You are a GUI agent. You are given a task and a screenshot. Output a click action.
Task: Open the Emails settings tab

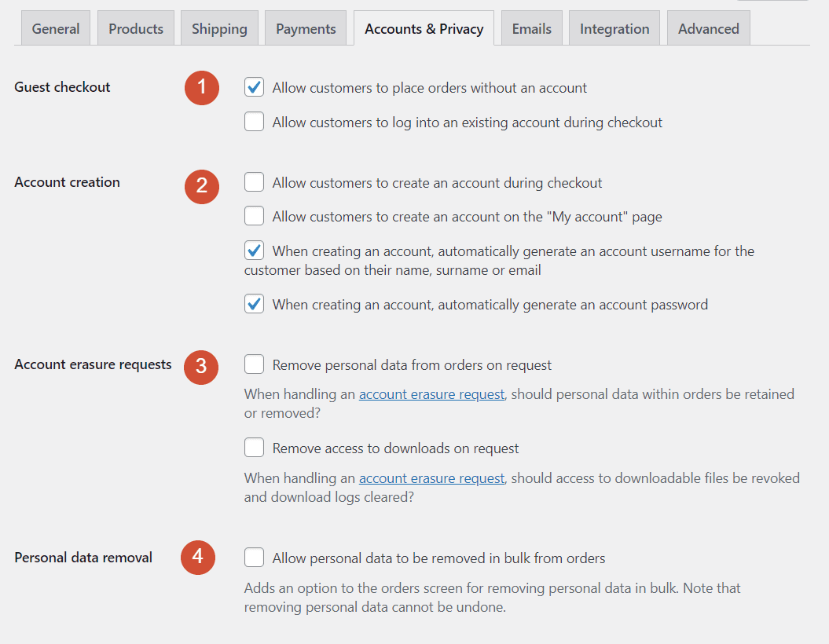pos(531,27)
